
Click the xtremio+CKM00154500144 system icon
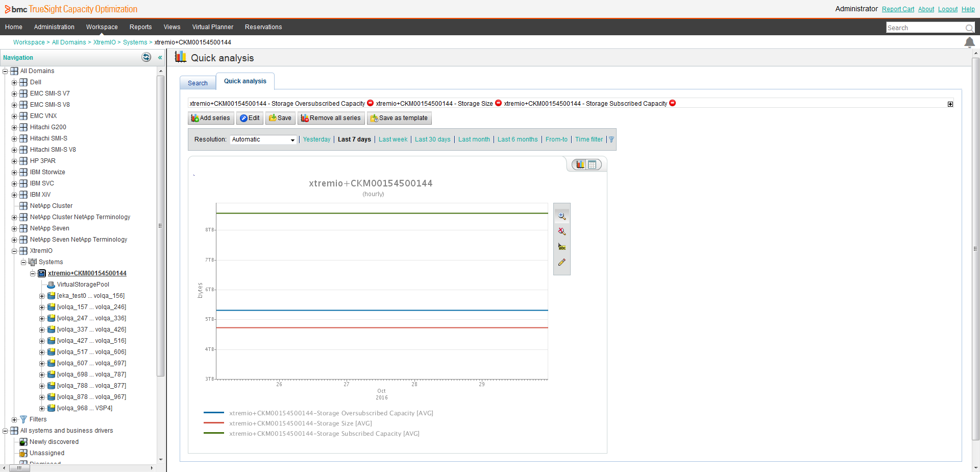42,273
